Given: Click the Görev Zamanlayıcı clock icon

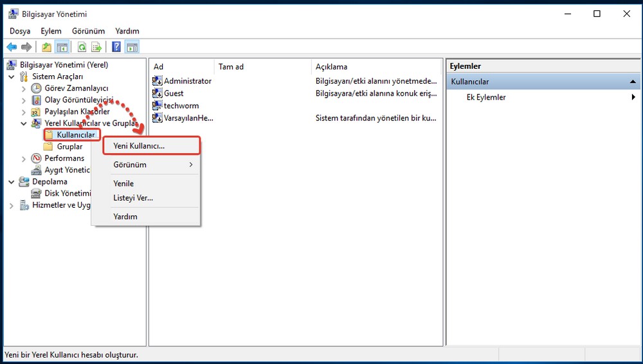Looking at the screenshot, I should coord(37,88).
